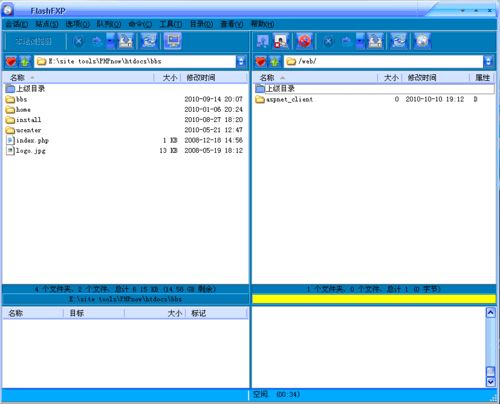Image resolution: width=500 pixels, height=404 pixels.
Task: Select the index.php file
Action: tap(27, 141)
